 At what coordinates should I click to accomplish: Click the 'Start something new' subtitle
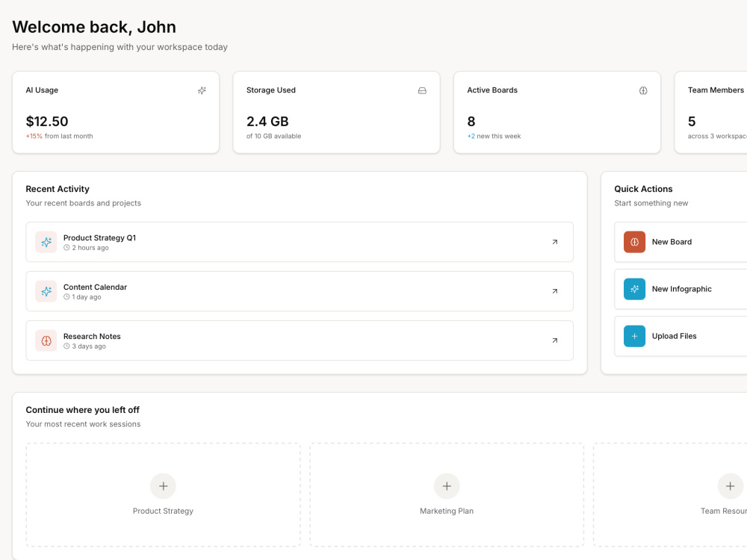click(651, 203)
